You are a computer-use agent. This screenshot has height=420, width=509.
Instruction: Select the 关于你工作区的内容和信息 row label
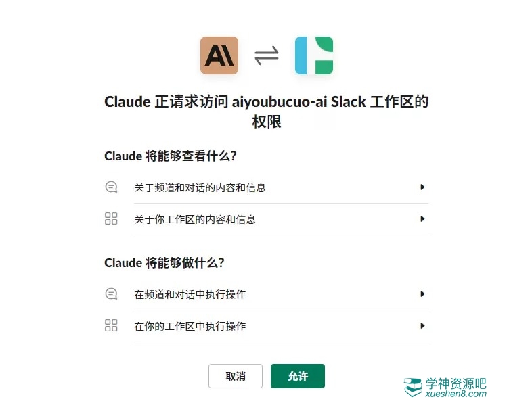pos(195,219)
